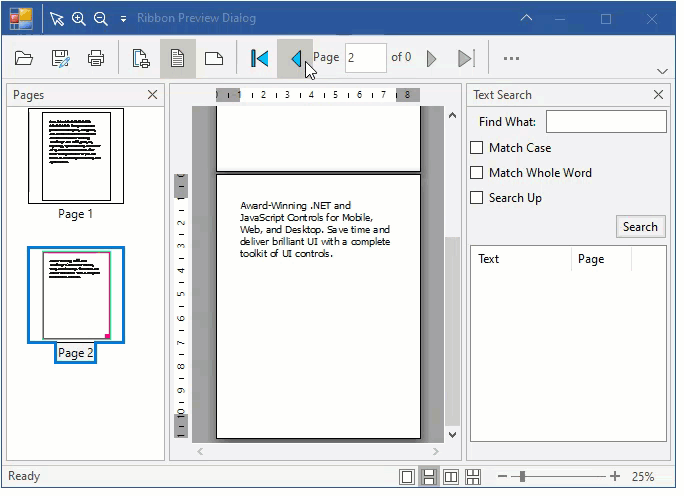Open the quick access toolbar customize dropdown
The height and width of the screenshot is (496, 684).
[123, 19]
